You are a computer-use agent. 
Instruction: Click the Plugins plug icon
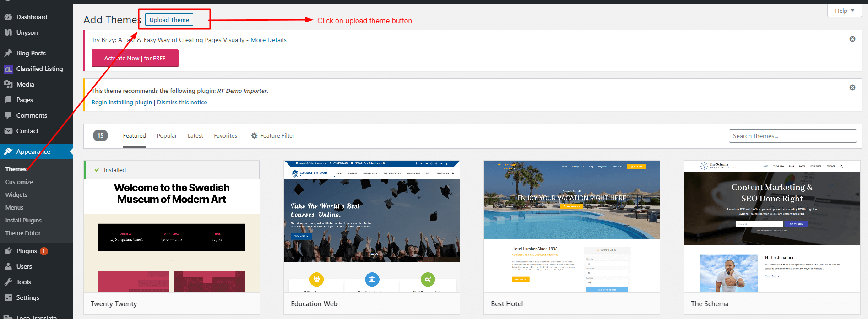tap(8, 251)
